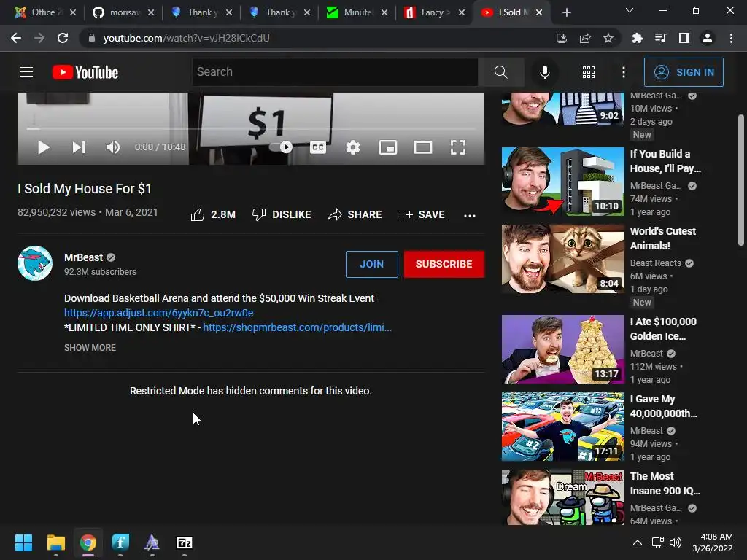The image size is (747, 560).
Task: Click the SIGN IN button
Action: click(684, 72)
